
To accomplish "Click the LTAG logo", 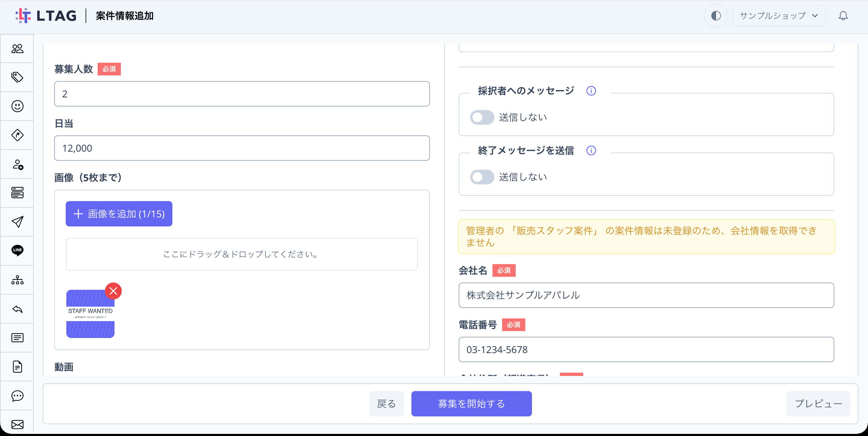I will point(46,16).
